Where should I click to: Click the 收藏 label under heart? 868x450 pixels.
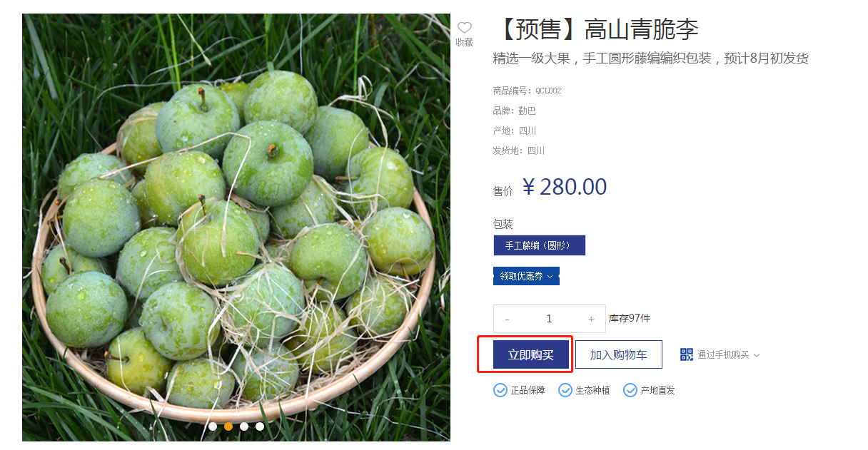point(465,43)
